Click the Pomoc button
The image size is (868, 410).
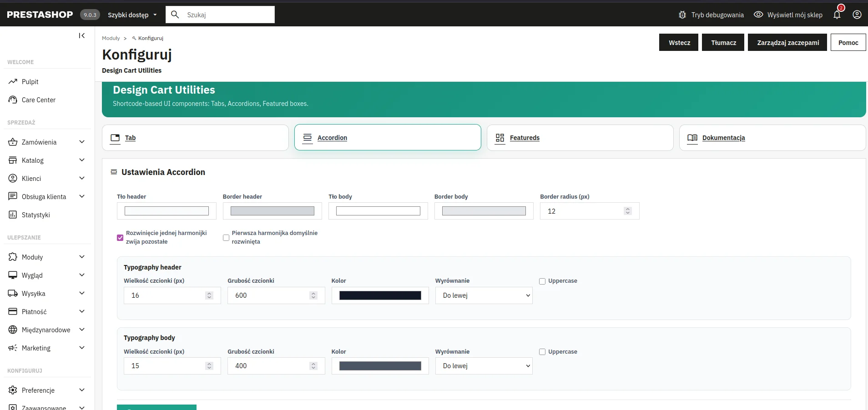(x=848, y=42)
